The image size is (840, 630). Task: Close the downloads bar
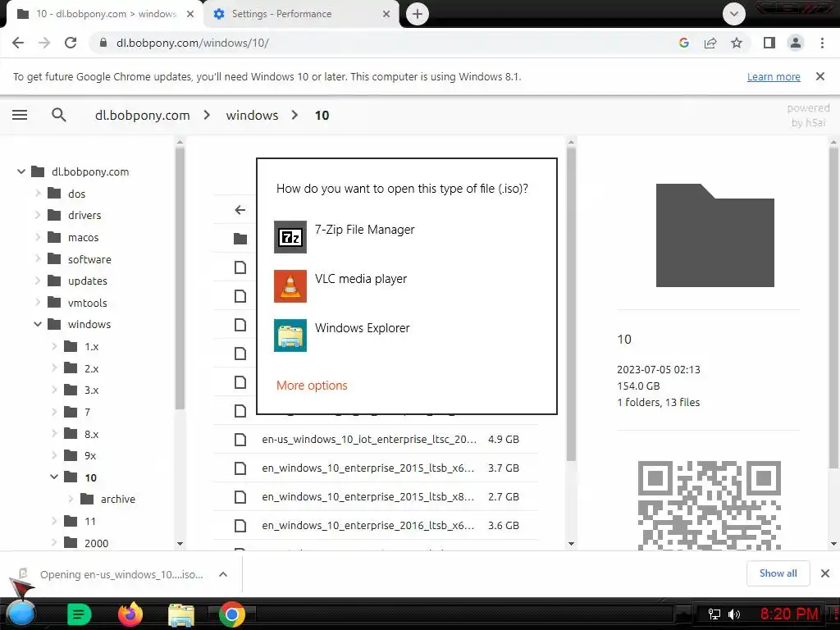click(x=825, y=573)
